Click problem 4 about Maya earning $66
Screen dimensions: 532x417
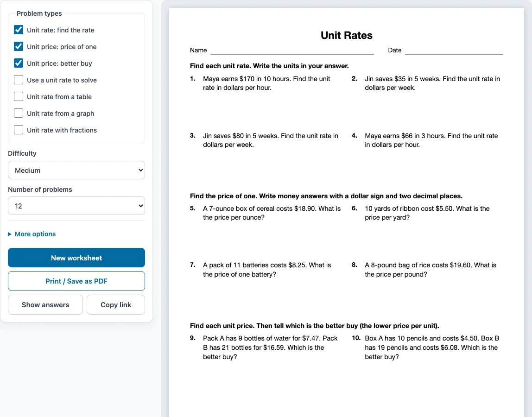(431, 140)
